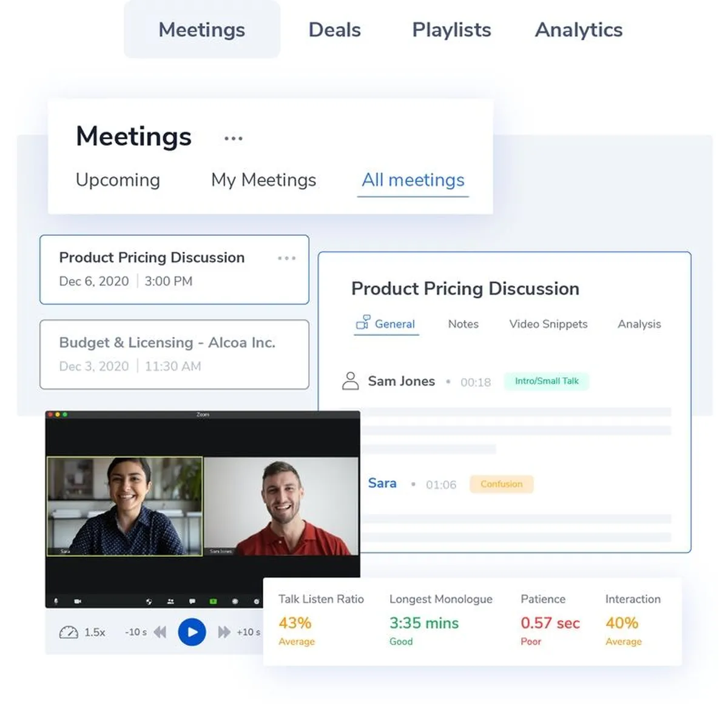728x704 pixels.
Task: Open Meetings header three-dot menu
Action: pyautogui.click(x=233, y=138)
